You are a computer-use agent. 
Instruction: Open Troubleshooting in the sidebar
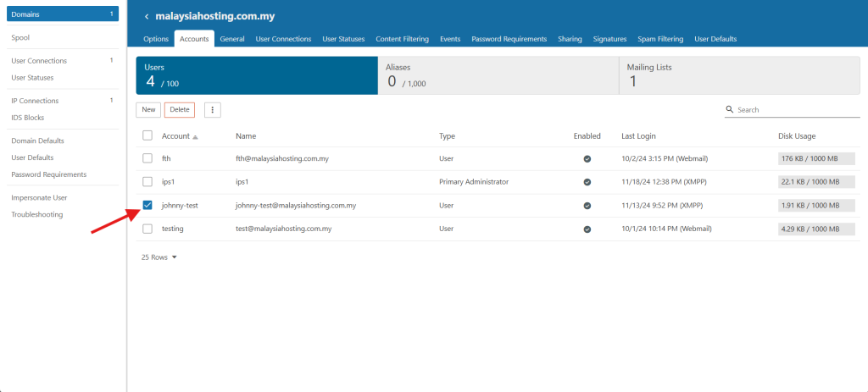(x=37, y=214)
